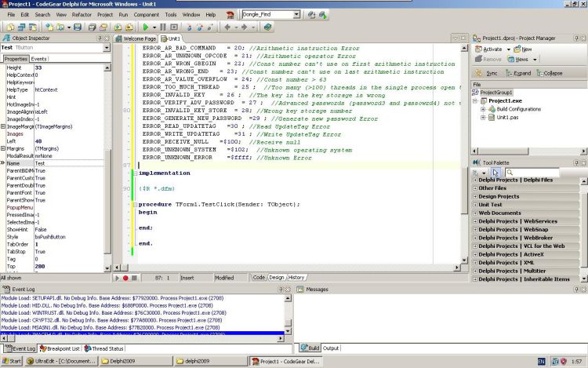Click the Back navigation arrow in toolbar
Screen dimensions: 588x368
pyautogui.click(x=227, y=27)
